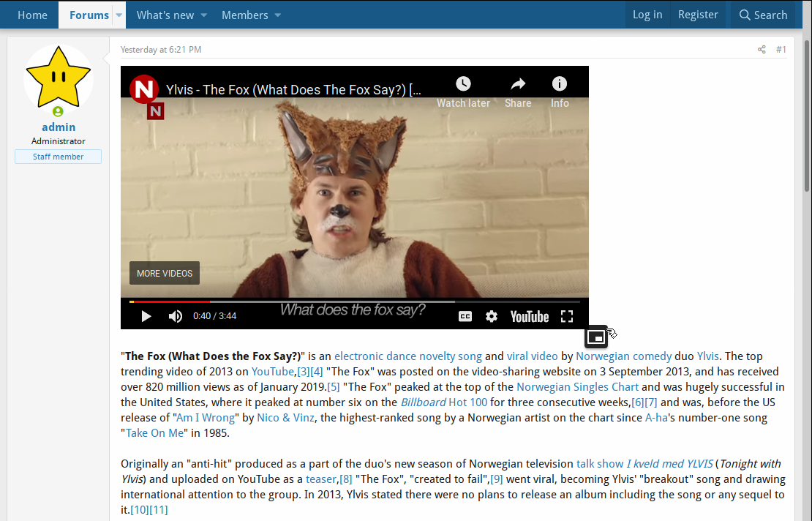The height and width of the screenshot is (521, 812).
Task: Click footnote reference [6]
Action: click(637, 402)
